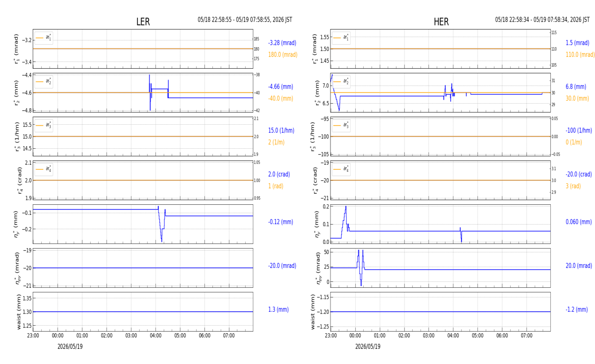Click the orange 110.0 (mrad) value
This screenshot has width=595, height=364.
coord(580,55)
